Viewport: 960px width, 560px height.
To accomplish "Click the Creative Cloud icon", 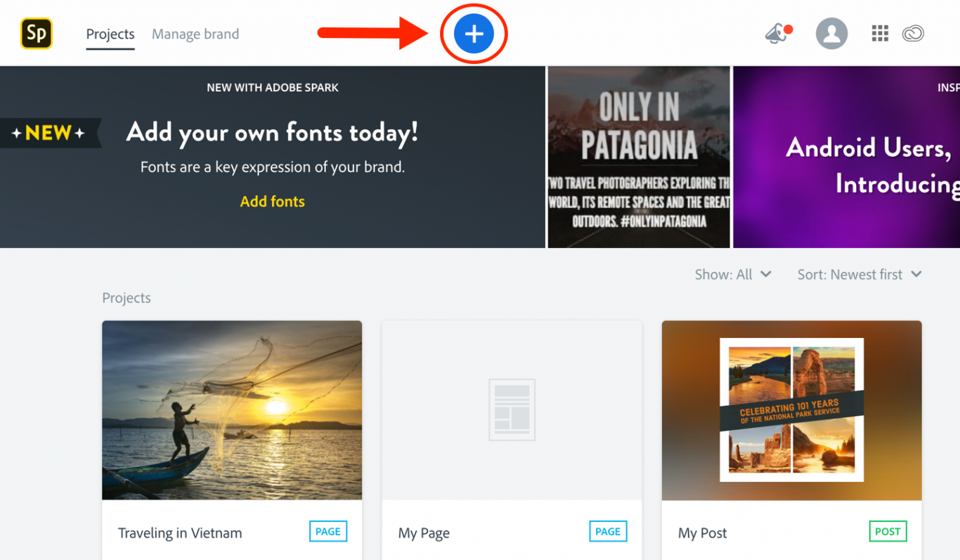I will pyautogui.click(x=913, y=33).
